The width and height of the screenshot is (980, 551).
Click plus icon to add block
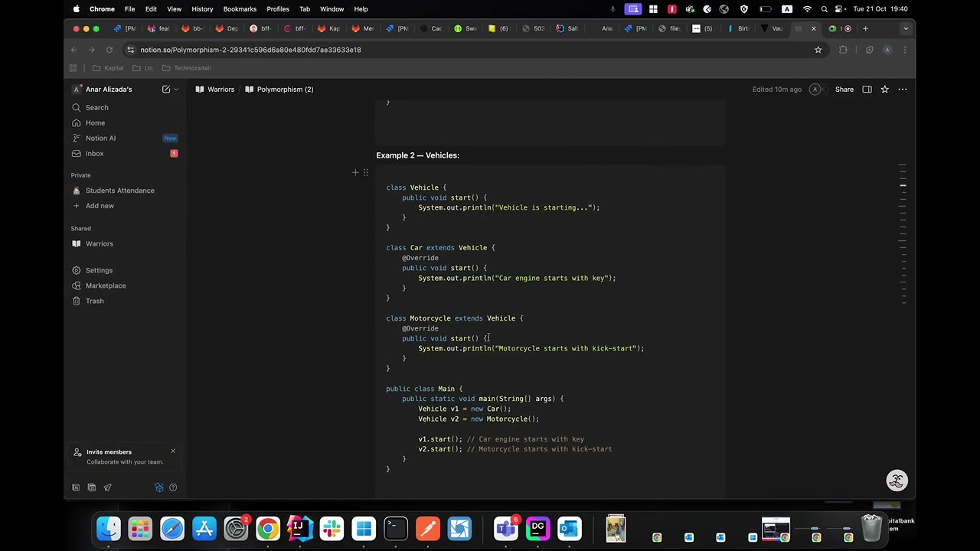[355, 173]
